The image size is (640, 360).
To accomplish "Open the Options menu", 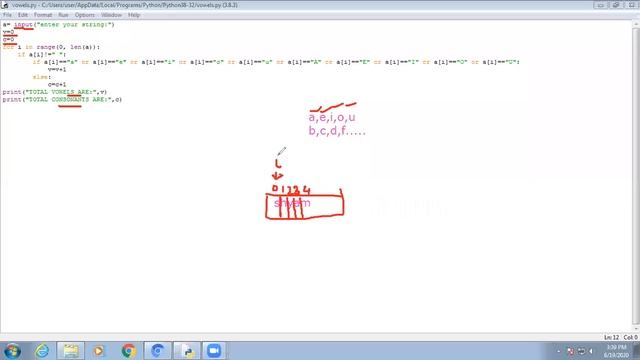I will tap(84, 15).
